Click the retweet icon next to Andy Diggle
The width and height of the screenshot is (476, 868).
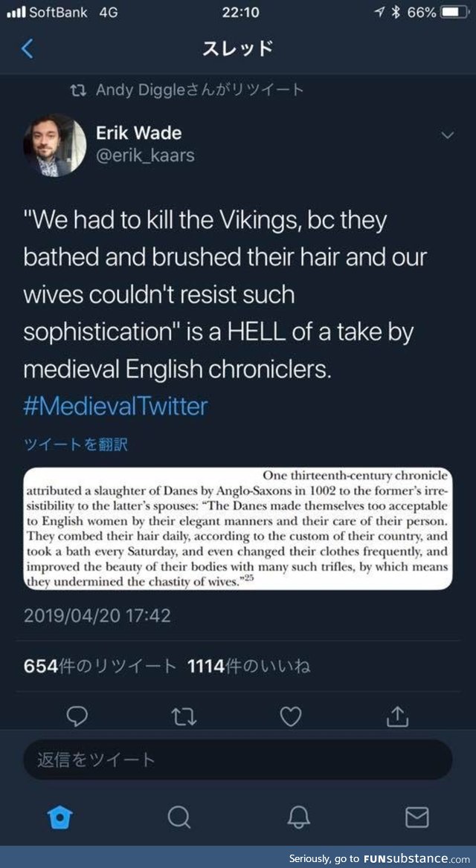(80, 88)
